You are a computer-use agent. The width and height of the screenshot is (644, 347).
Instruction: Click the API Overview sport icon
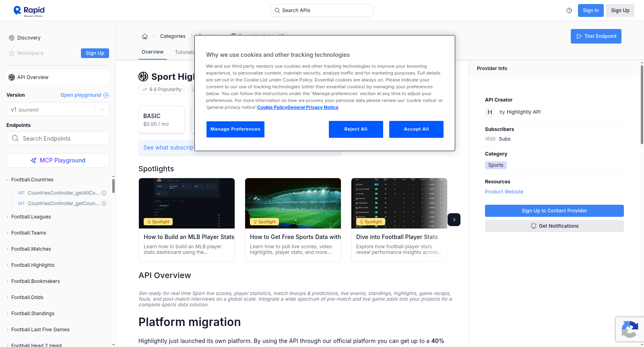12,77
